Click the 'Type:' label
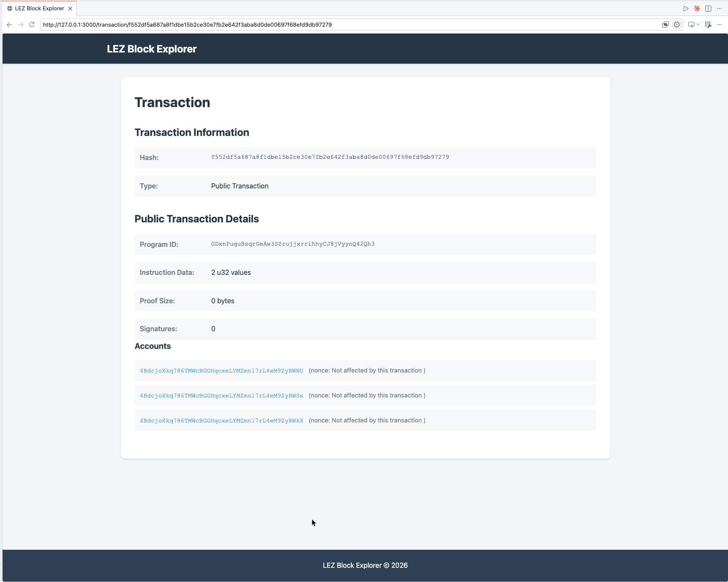The image size is (728, 582). coord(149,186)
